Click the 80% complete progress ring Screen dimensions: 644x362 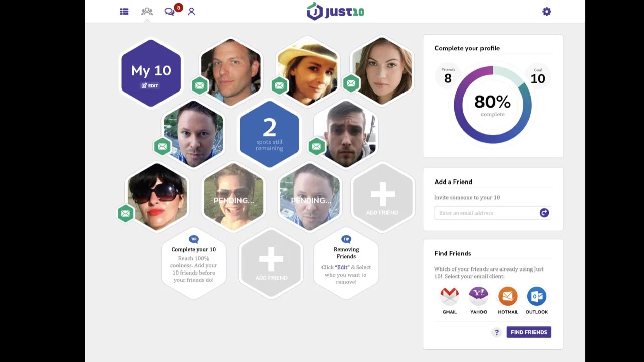[493, 105]
